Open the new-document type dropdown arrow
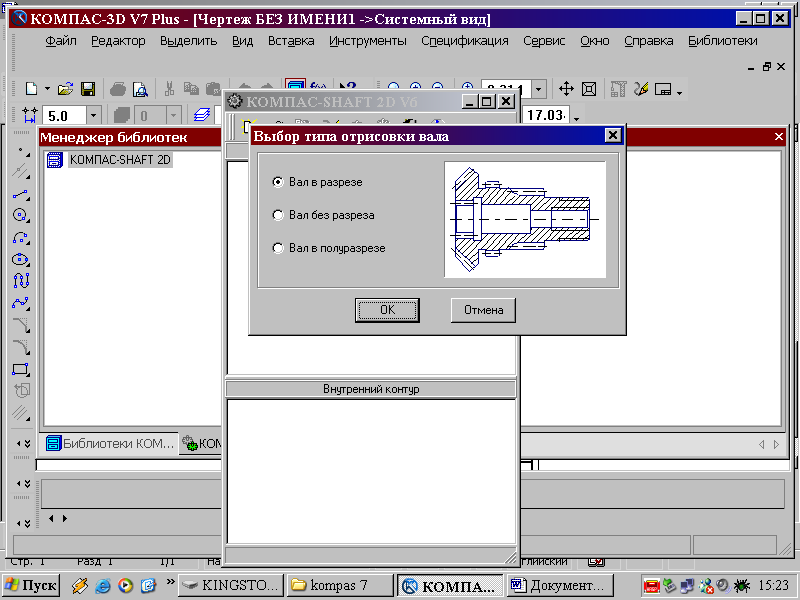The width and height of the screenshot is (800, 600). click(47, 89)
